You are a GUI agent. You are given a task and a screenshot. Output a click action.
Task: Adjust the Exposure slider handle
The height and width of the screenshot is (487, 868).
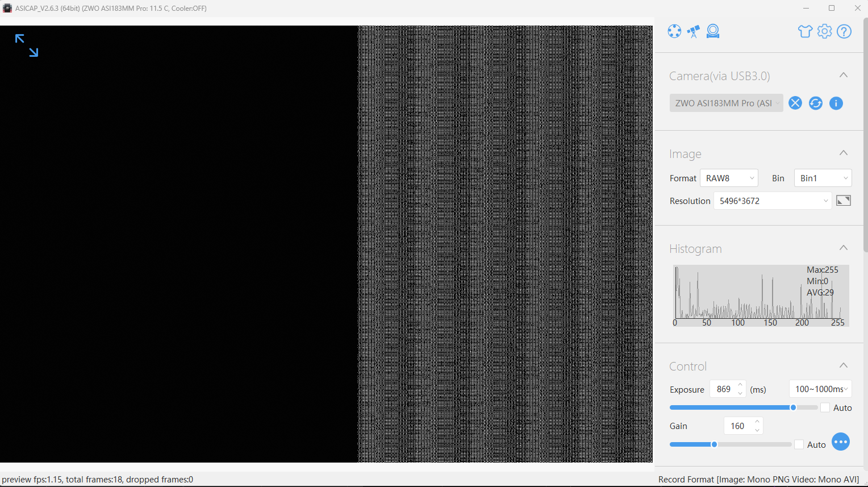(x=793, y=407)
